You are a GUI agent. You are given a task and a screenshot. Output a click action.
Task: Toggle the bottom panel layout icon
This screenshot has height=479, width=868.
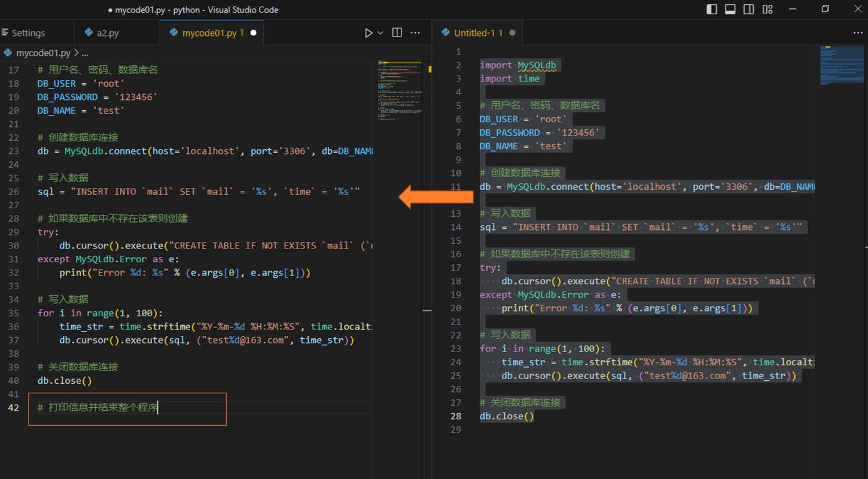pos(730,9)
